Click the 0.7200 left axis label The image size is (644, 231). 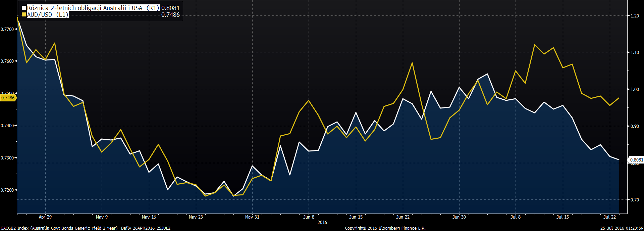(7, 190)
